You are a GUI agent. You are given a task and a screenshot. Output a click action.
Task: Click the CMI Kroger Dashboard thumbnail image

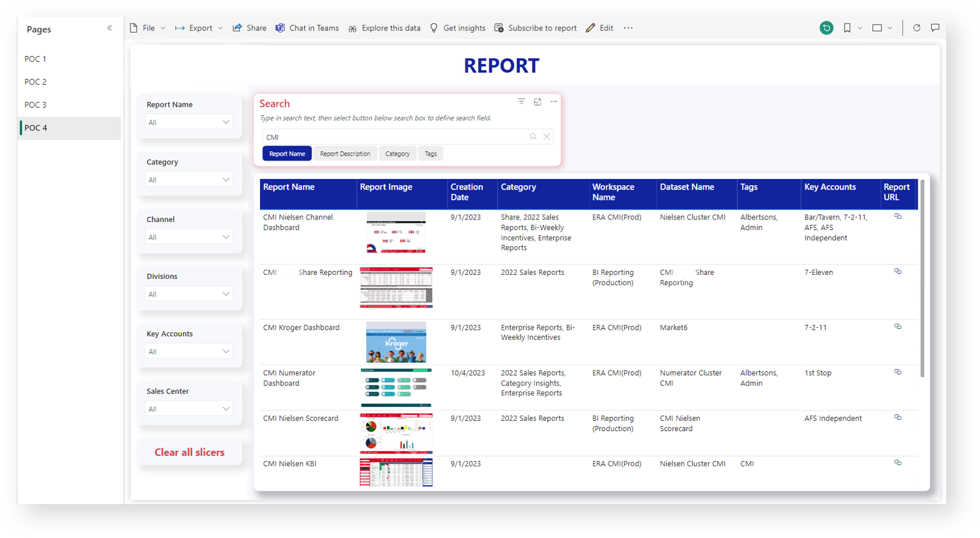[396, 342]
